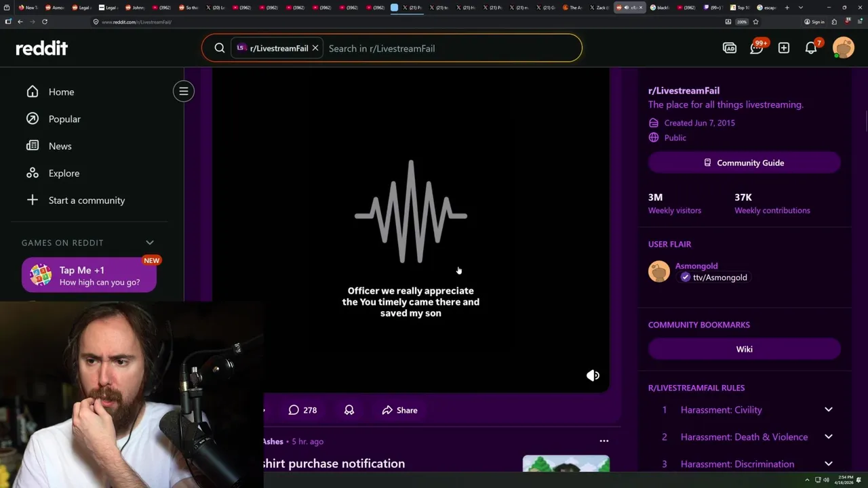Click Sign in in the browser toolbar
Image resolution: width=868 pixels, height=488 pixels.
(x=814, y=22)
